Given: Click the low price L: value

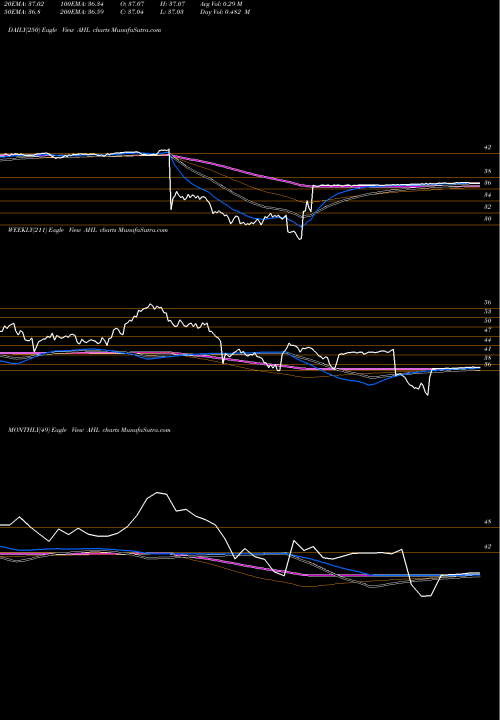Looking at the screenshot, I should pos(171,12).
